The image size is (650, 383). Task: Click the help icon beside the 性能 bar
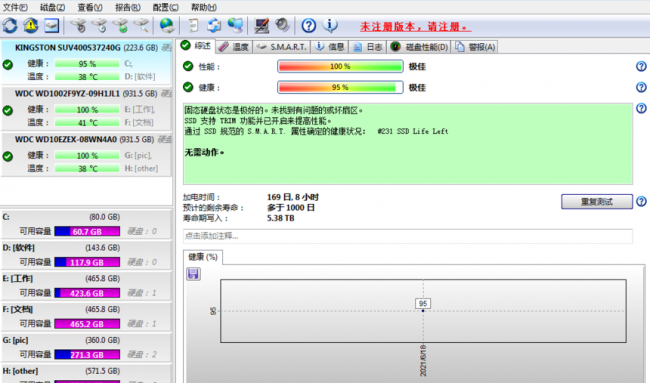(x=641, y=66)
